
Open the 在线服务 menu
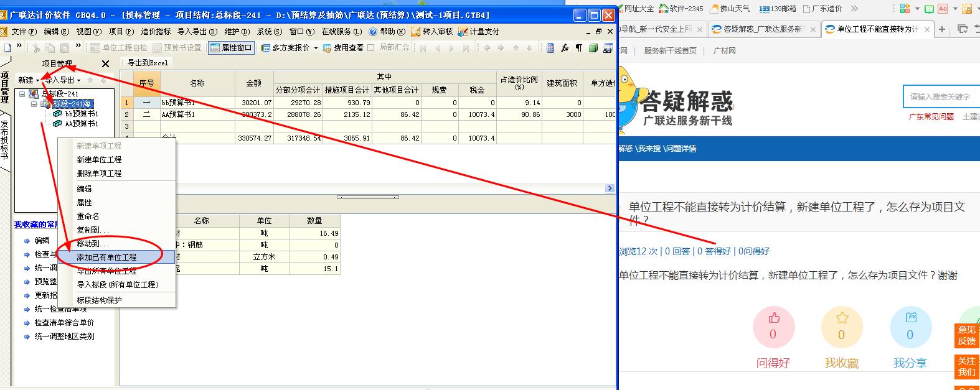click(x=341, y=32)
